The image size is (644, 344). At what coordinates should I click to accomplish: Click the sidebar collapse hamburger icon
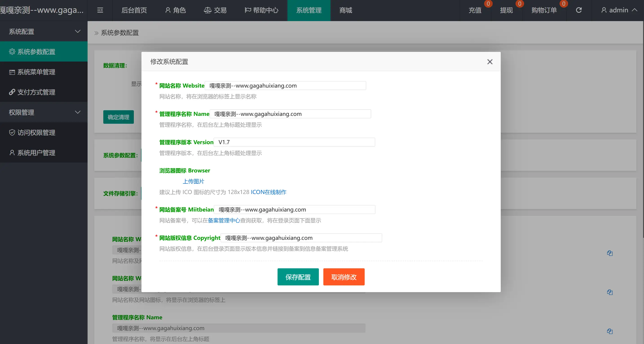(100, 10)
